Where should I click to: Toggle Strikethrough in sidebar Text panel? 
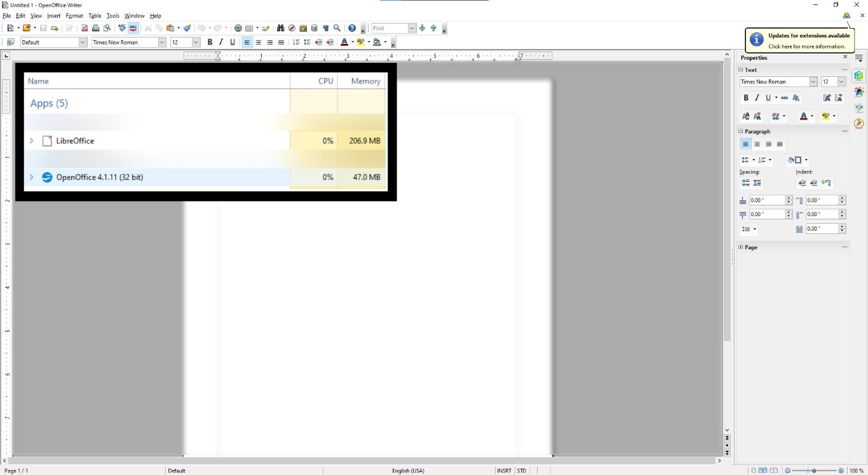point(784,98)
